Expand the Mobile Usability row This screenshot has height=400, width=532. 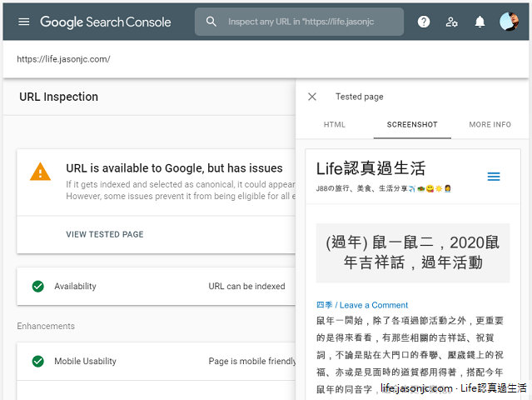pos(156,361)
